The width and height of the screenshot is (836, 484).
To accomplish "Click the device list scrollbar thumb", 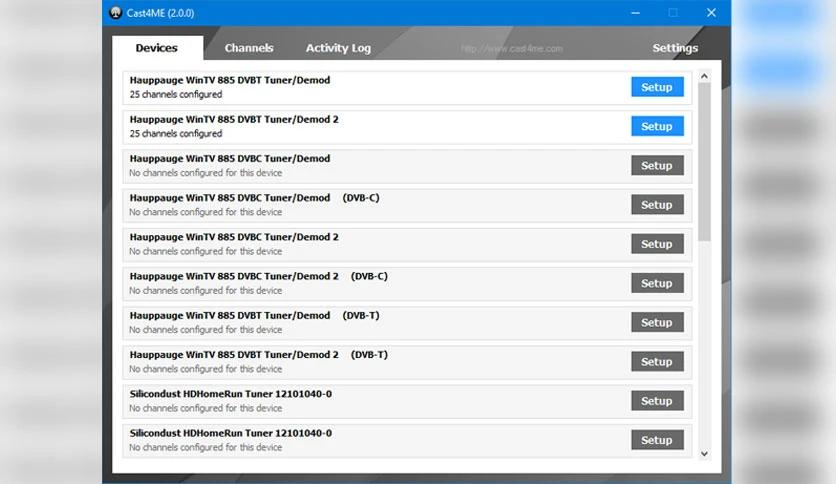I will [x=704, y=162].
